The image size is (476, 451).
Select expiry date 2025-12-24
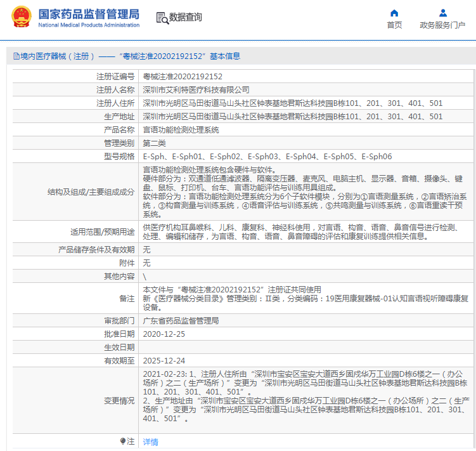tap(164, 361)
